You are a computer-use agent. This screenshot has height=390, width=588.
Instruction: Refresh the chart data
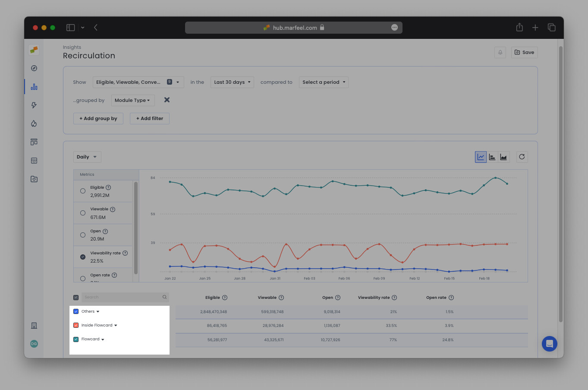point(522,157)
